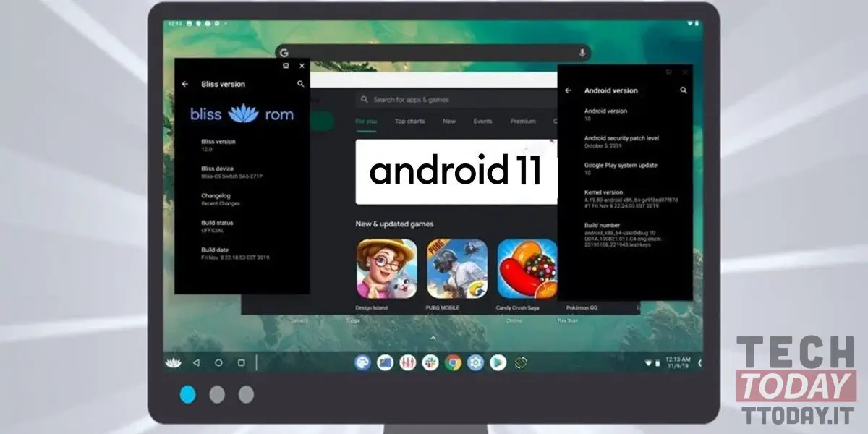
Task: Launch Slack from the taskbar
Action: point(430,362)
